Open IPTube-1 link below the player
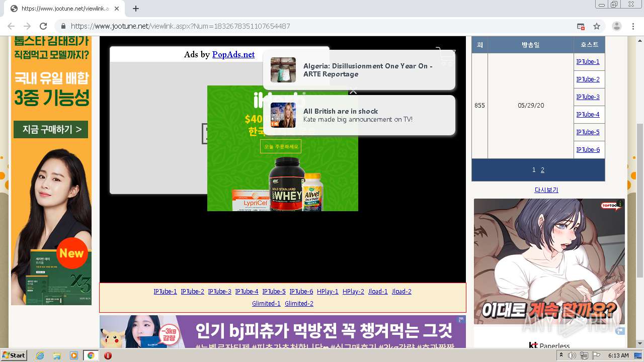Image resolution: width=644 pixels, height=362 pixels. (x=165, y=292)
